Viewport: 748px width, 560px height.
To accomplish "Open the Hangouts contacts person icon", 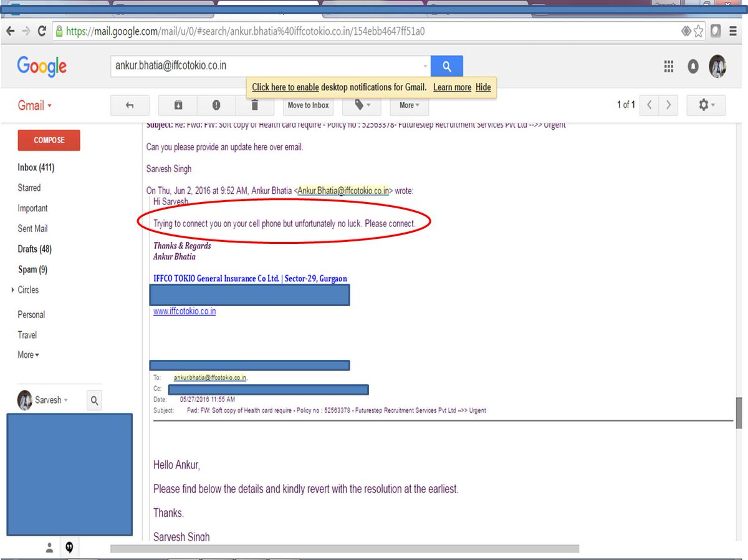I will 49,548.
